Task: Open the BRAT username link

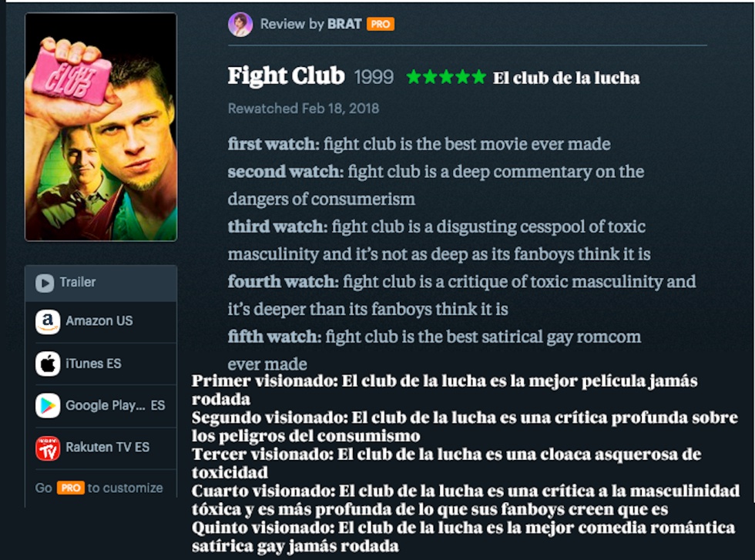Action: point(344,25)
